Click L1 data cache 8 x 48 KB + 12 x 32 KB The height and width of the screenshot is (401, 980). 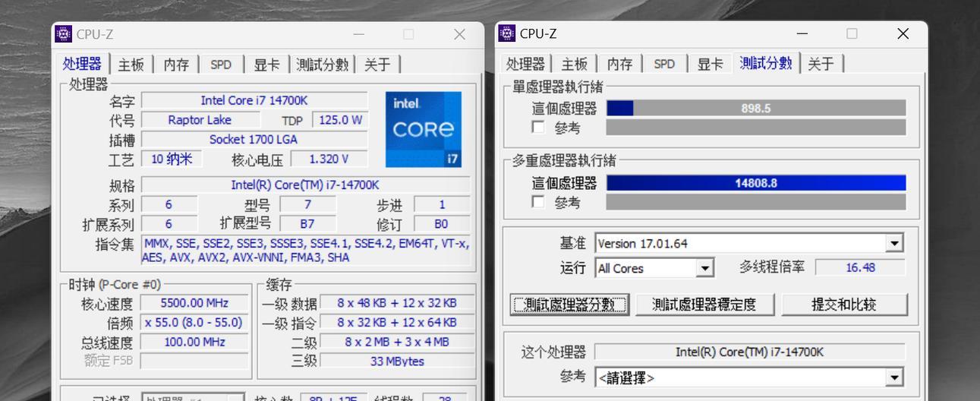(x=397, y=303)
